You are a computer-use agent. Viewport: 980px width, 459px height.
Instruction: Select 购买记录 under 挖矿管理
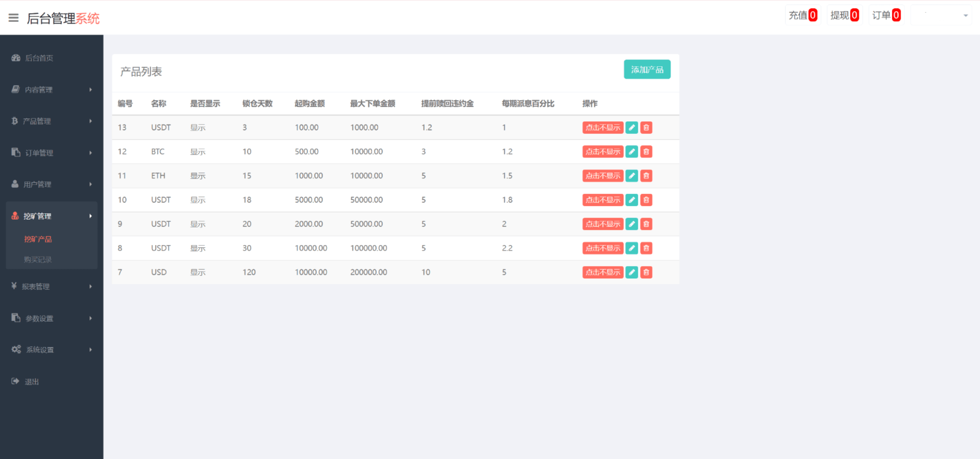(38, 259)
